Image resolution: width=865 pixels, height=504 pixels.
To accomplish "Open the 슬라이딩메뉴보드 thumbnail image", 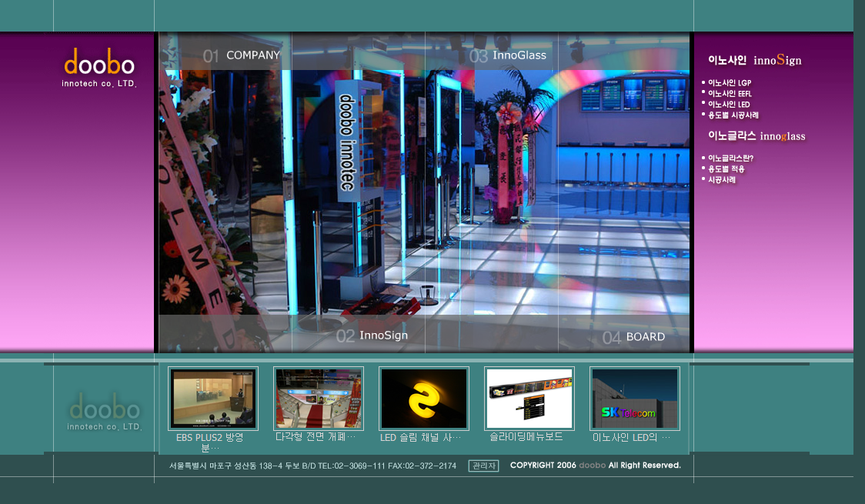I will click(529, 399).
